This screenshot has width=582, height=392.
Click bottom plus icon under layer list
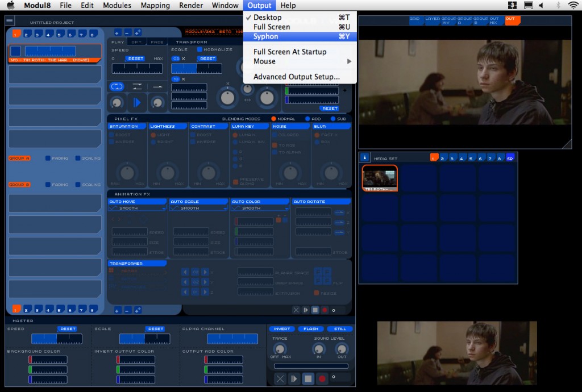click(117, 310)
